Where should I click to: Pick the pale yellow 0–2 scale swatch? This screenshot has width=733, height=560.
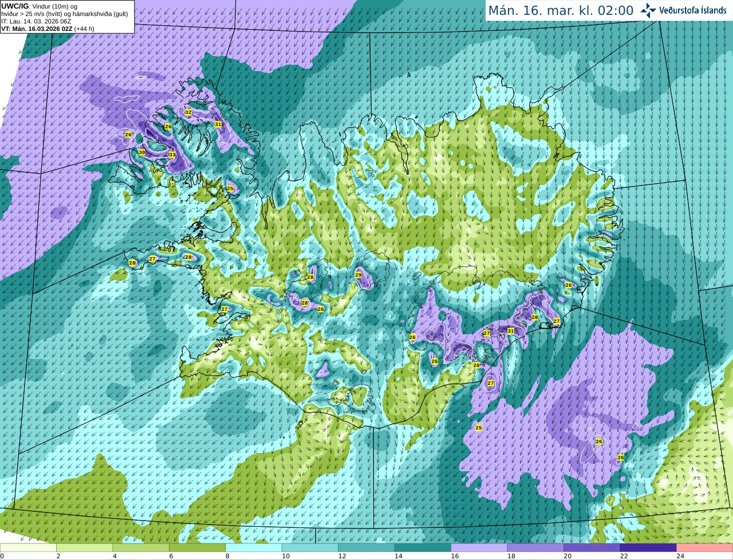[28, 547]
